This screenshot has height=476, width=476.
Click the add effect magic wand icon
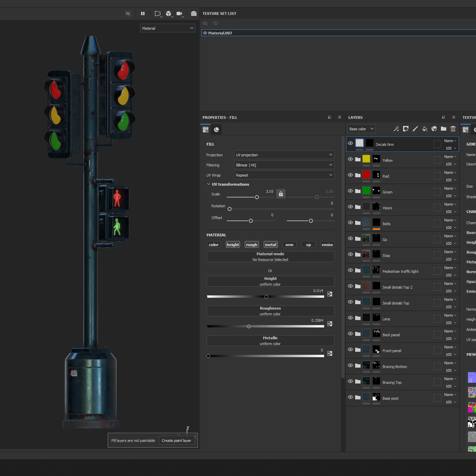[396, 129]
